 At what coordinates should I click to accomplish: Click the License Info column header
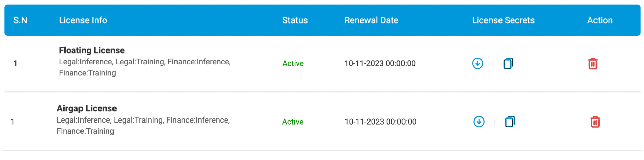83,20
